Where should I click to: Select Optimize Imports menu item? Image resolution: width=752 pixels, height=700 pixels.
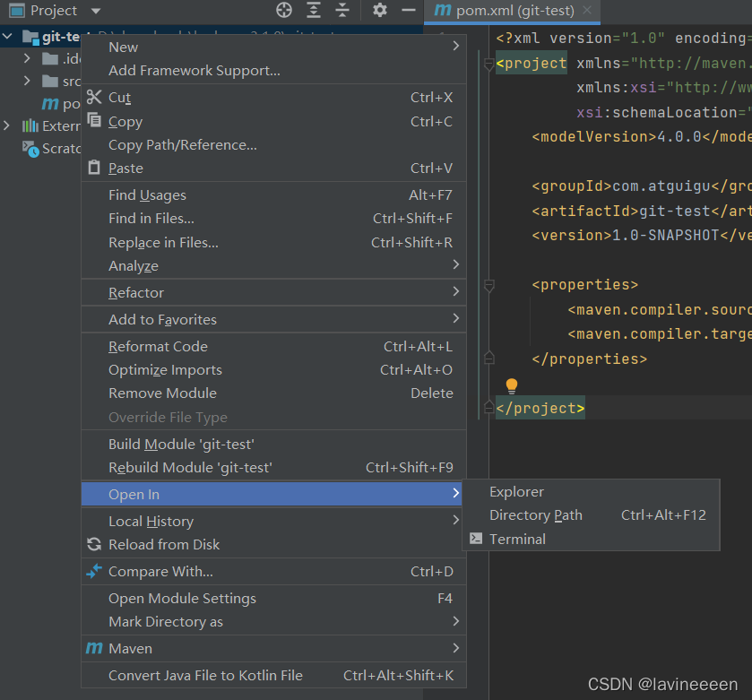coord(274,370)
